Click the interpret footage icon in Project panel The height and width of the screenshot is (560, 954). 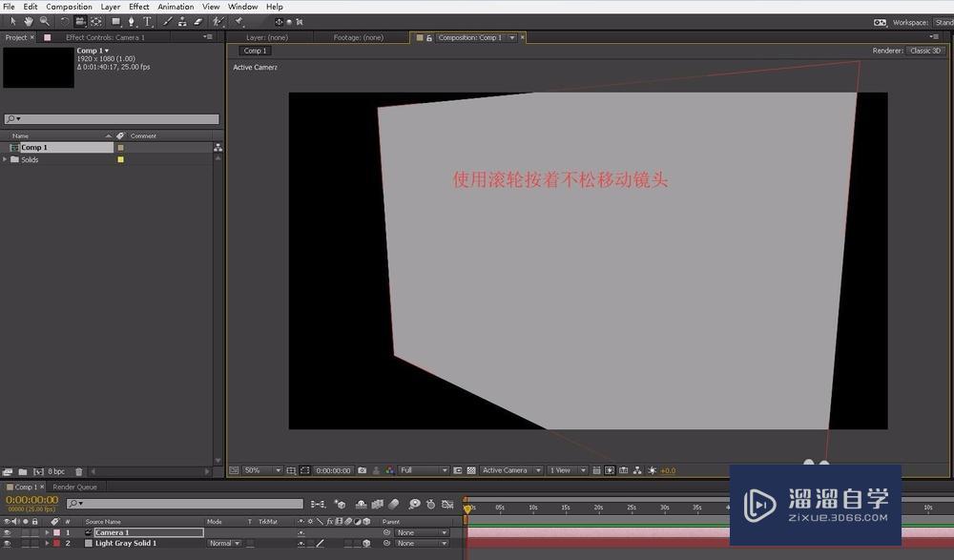click(8, 471)
